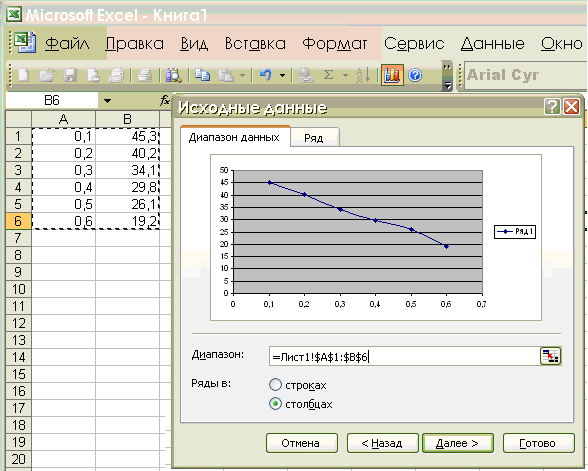This screenshot has width=588, height=471.
Task: Click the Print preview/research binoculars icon
Action: click(x=174, y=75)
